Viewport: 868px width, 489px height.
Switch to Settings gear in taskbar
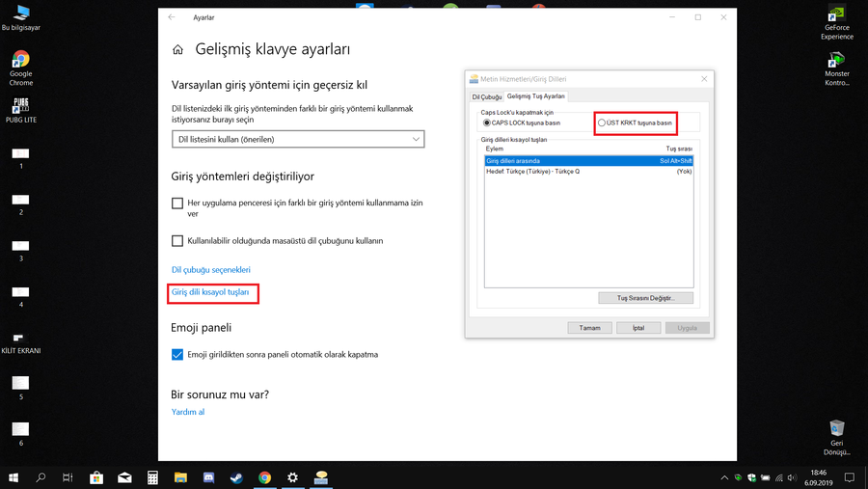pyautogui.click(x=292, y=477)
